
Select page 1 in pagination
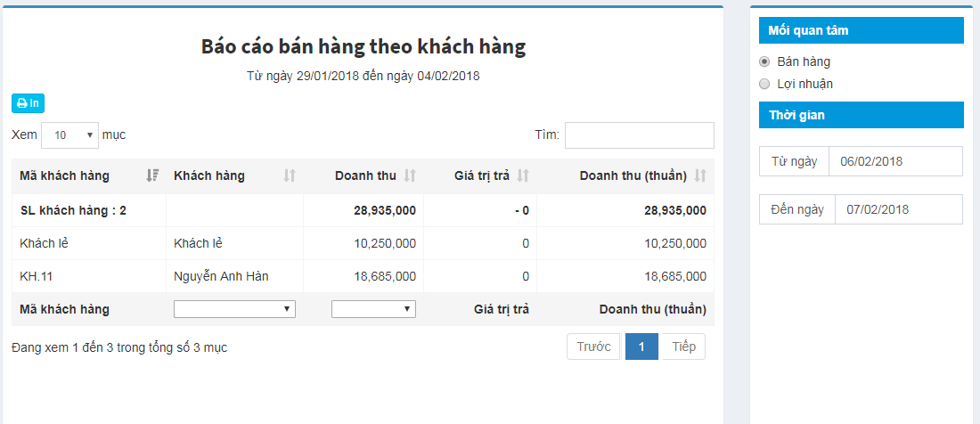coord(641,347)
